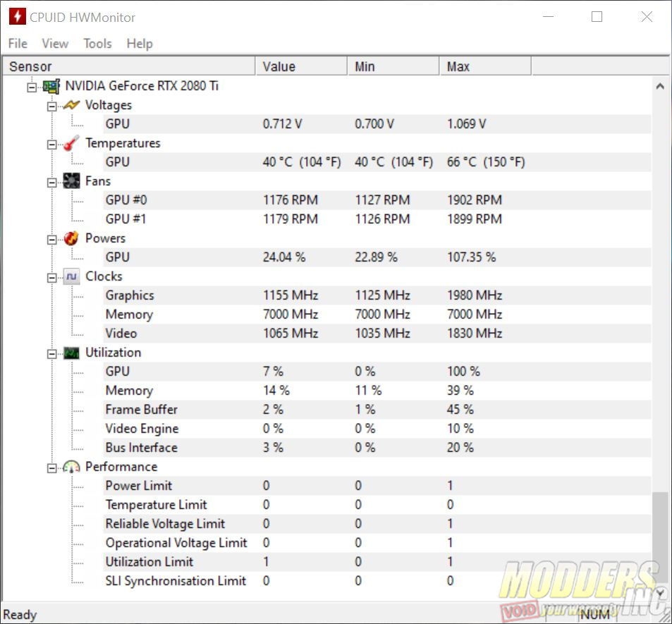This screenshot has width=672, height=624.
Task: Click the 24.04 % power value
Action: click(283, 257)
